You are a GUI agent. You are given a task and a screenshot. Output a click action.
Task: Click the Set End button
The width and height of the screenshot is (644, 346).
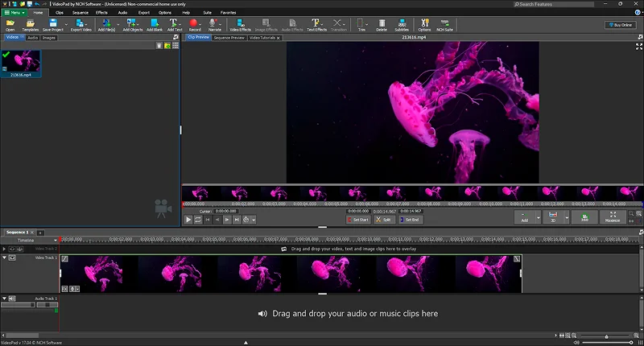click(x=410, y=220)
